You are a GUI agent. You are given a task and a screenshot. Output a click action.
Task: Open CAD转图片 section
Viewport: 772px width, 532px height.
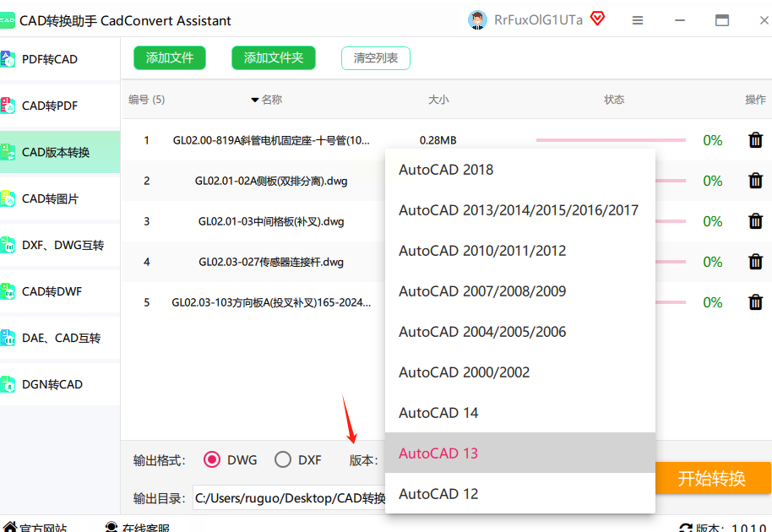(x=60, y=198)
